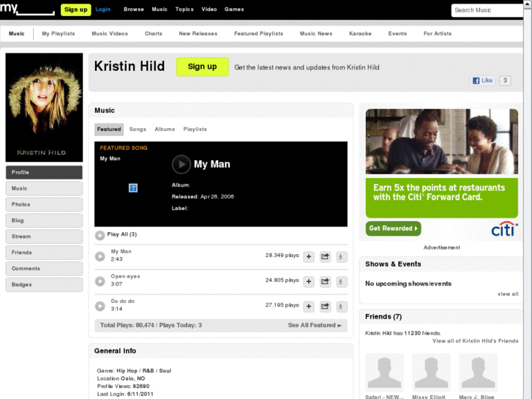Switch to the Songs tab

[138, 130]
